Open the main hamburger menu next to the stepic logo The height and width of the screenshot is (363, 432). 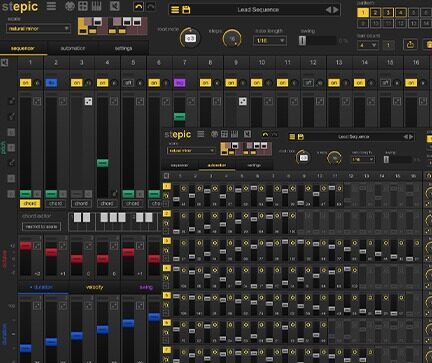[51, 6]
